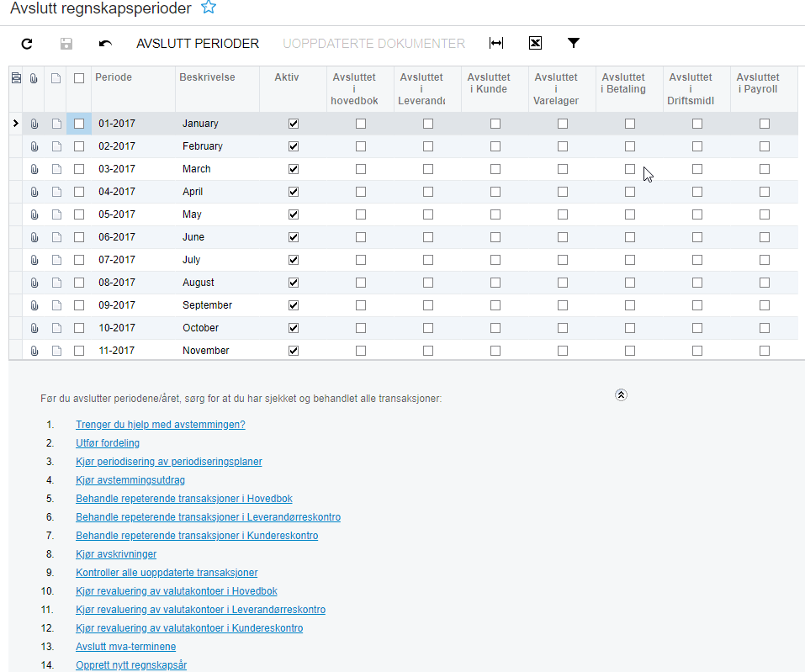Viewport: 805px width, 672px height.
Task: Uncheck Aktiv for February
Action: [x=294, y=146]
